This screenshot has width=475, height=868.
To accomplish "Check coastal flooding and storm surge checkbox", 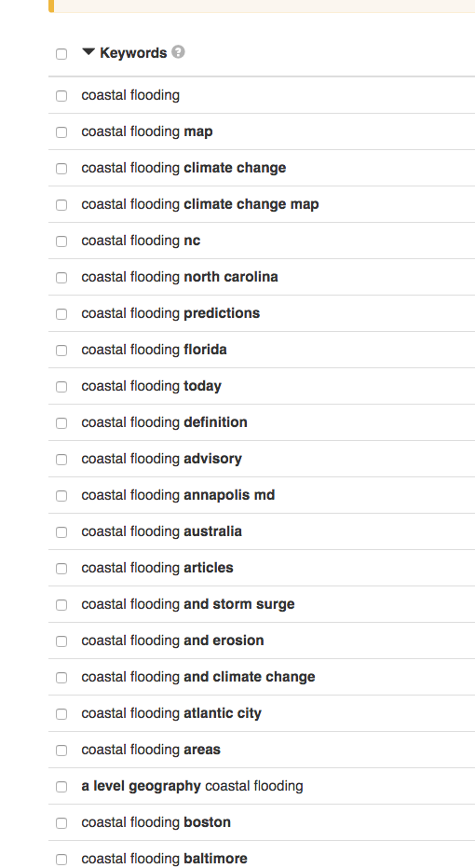I will click(61, 605).
